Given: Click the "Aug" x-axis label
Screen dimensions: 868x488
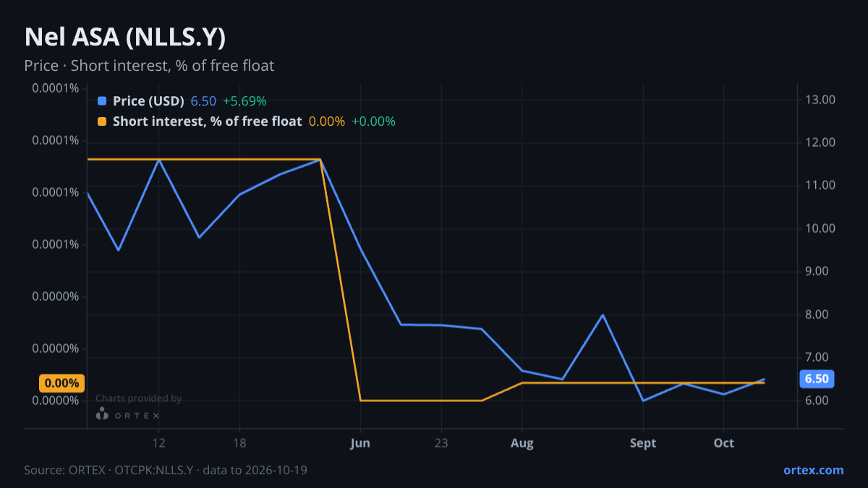Looking at the screenshot, I should click(522, 443).
